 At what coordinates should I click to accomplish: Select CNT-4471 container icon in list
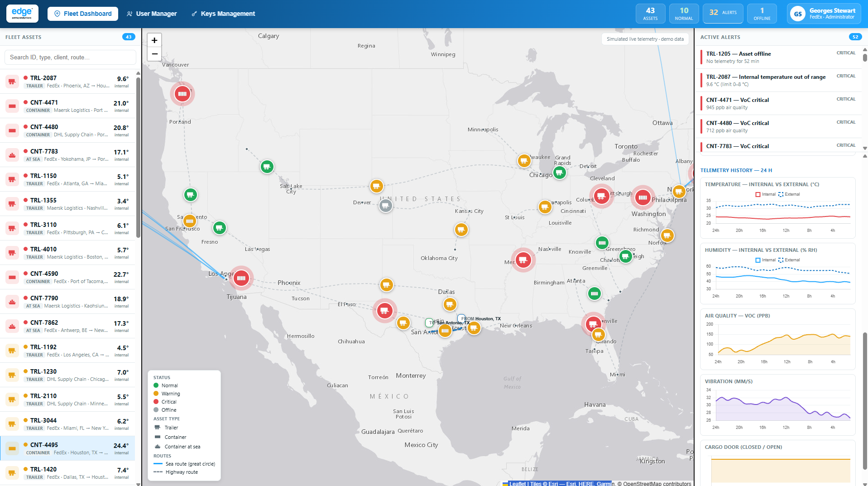(12, 106)
